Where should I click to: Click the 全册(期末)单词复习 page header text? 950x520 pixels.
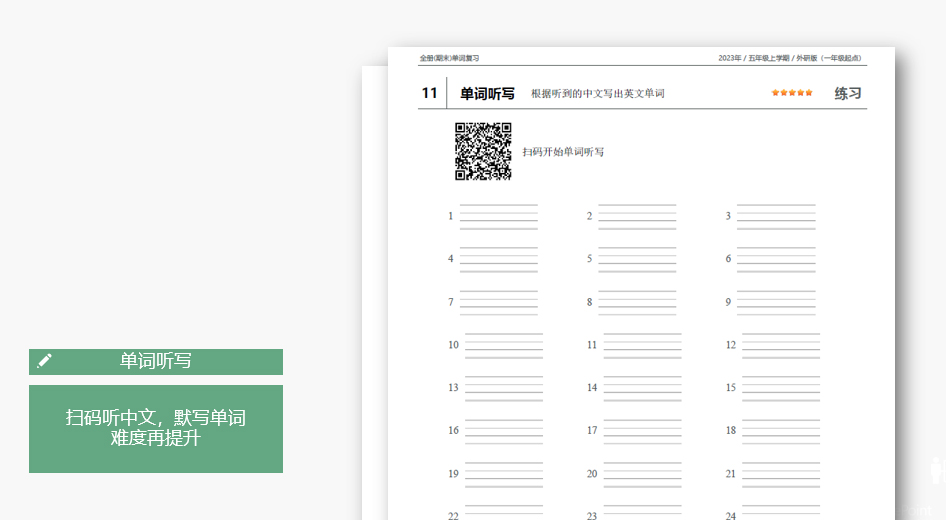[x=449, y=58]
